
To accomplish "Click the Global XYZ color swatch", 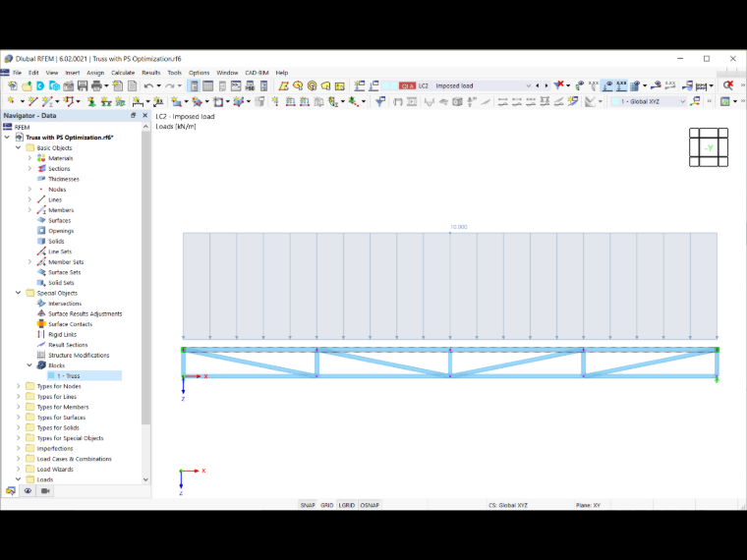I will pyautogui.click(x=615, y=101).
